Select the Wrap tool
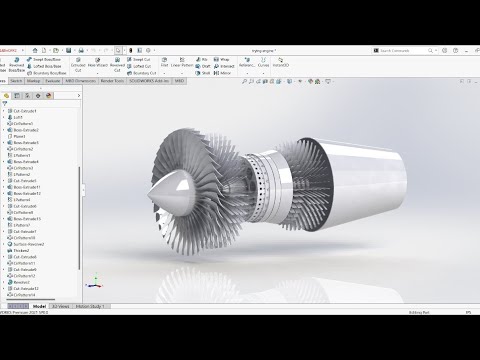 point(221,59)
